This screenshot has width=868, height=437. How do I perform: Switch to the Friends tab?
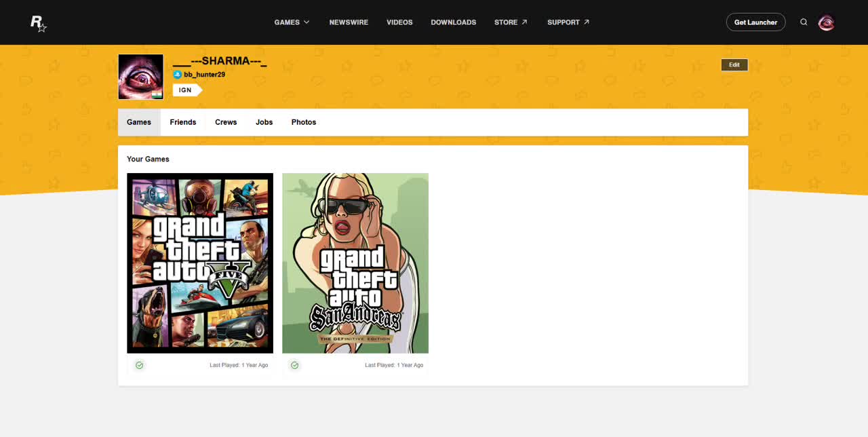183,122
